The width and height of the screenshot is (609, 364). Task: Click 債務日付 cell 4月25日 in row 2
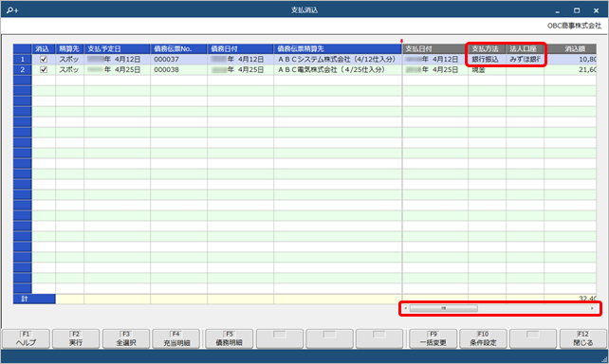[x=240, y=70]
